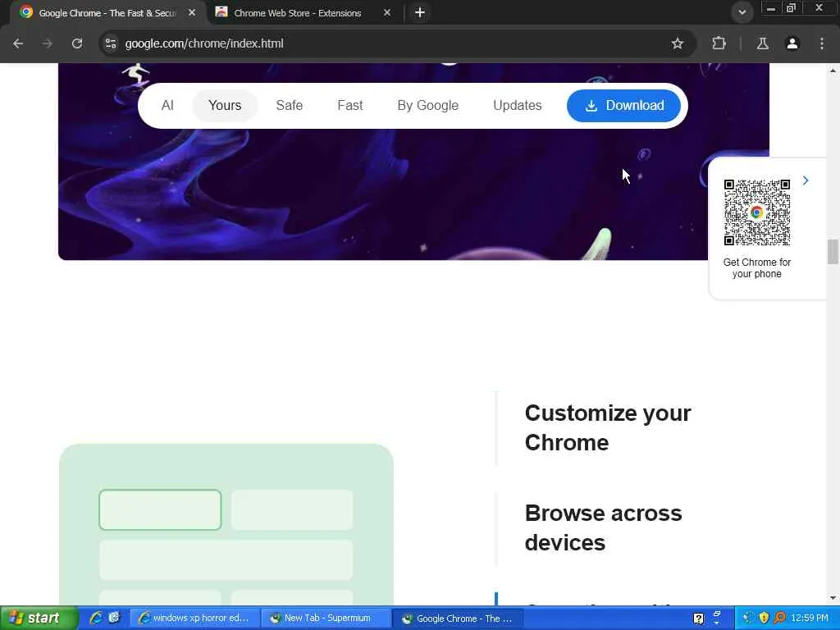The image size is (840, 630).
Task: Open the tab search dropdown
Action: click(x=742, y=12)
